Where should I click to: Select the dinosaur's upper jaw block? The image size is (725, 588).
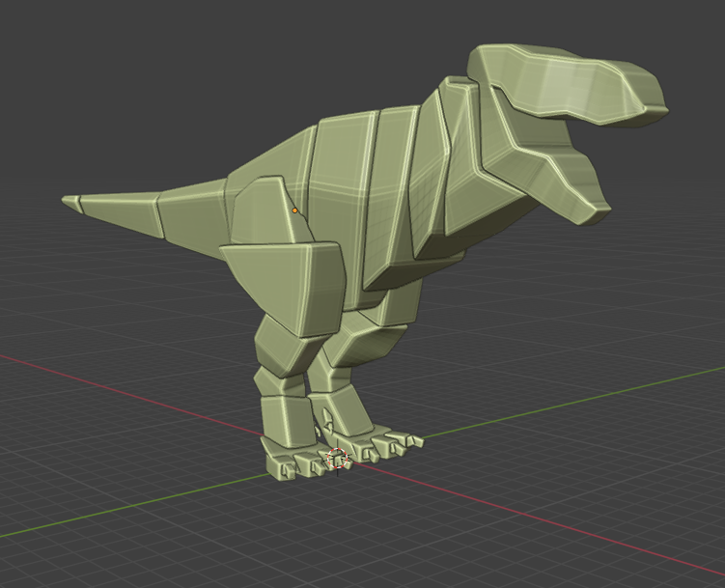pos(567,86)
